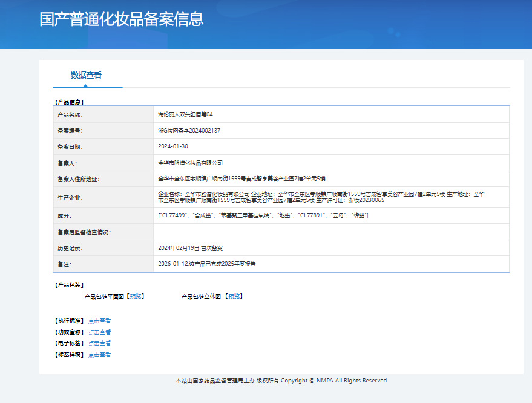Select 历史记录 entry 2024年02月19日 首次备案
This screenshot has width=532, height=403.
coord(190,248)
